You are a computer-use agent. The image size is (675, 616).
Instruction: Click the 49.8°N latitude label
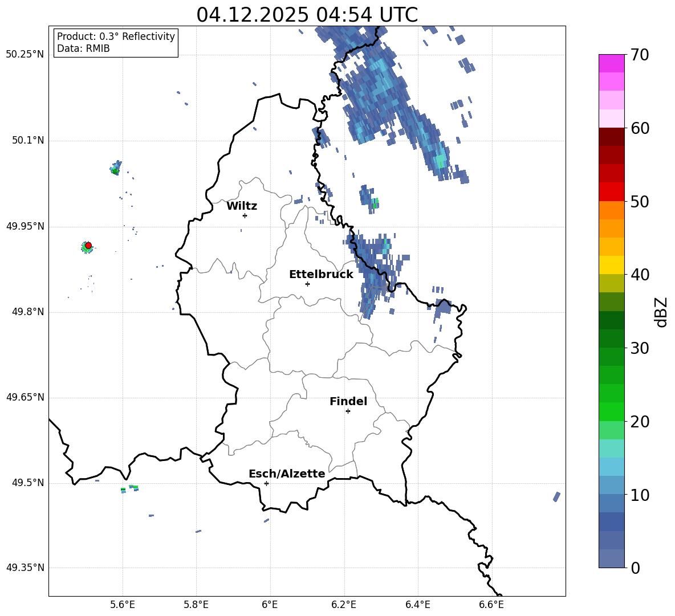[28, 312]
